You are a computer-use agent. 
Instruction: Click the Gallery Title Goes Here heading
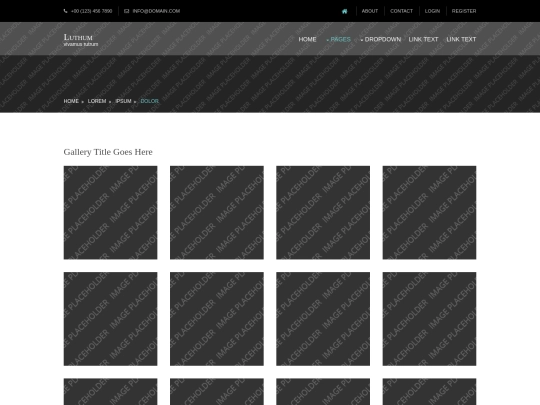[x=108, y=152]
